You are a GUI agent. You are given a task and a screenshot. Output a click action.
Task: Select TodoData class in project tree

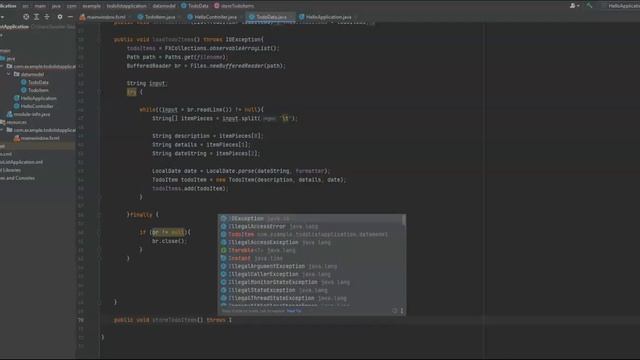(35, 82)
